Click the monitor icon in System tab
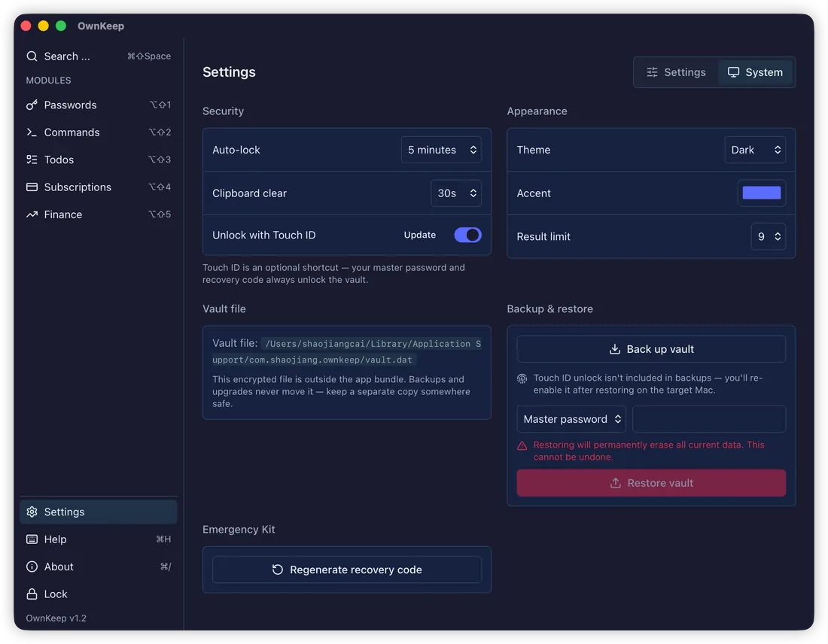This screenshot has height=644, width=828. pyautogui.click(x=733, y=72)
